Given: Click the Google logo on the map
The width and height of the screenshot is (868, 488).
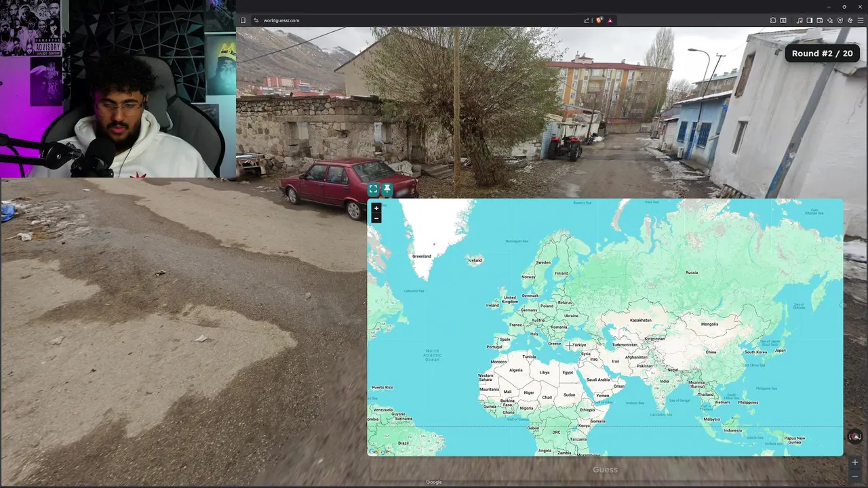Looking at the screenshot, I should pos(378,452).
